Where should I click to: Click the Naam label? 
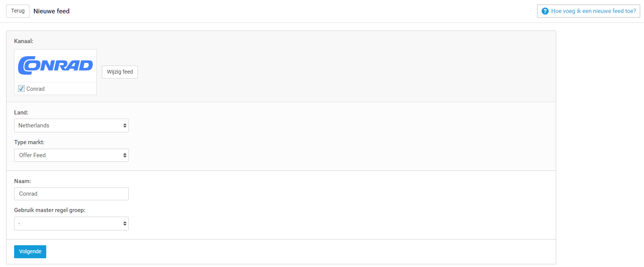point(23,181)
